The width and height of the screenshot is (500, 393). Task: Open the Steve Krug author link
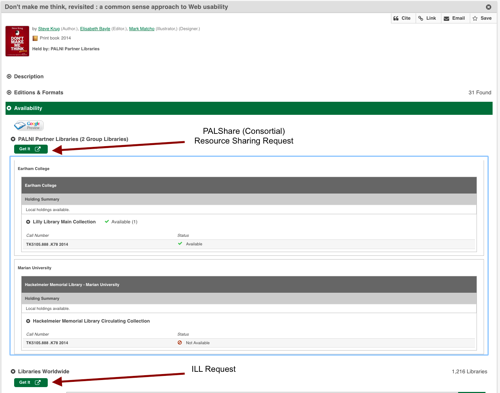pyautogui.click(x=49, y=29)
